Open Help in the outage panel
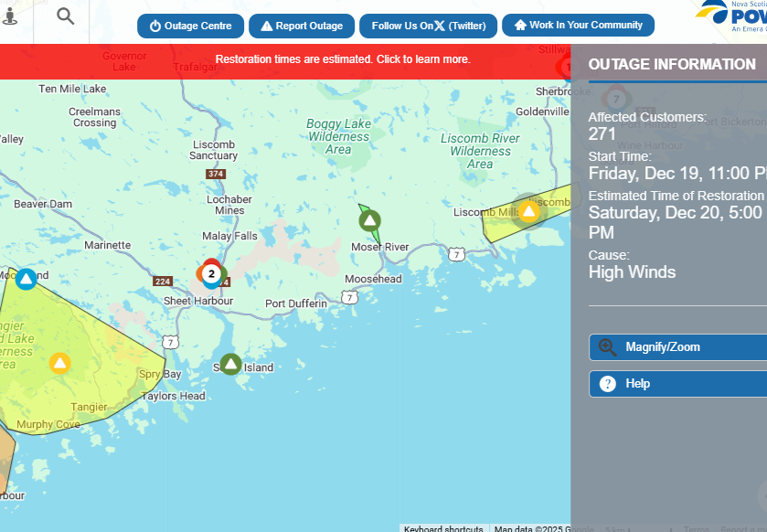Viewport: 767px width, 532px height. 676,384
